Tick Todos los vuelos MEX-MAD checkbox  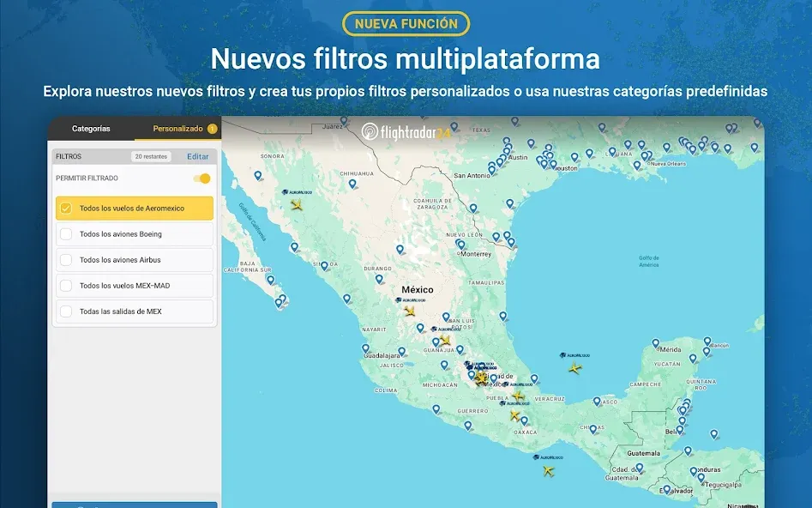(66, 286)
